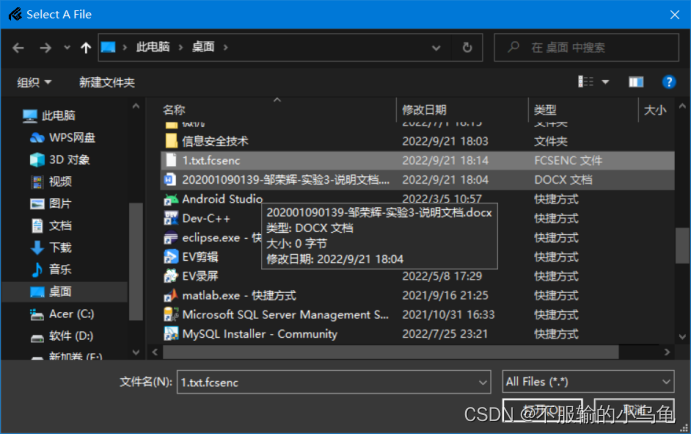Click the file list scroll down arrow

point(682,337)
